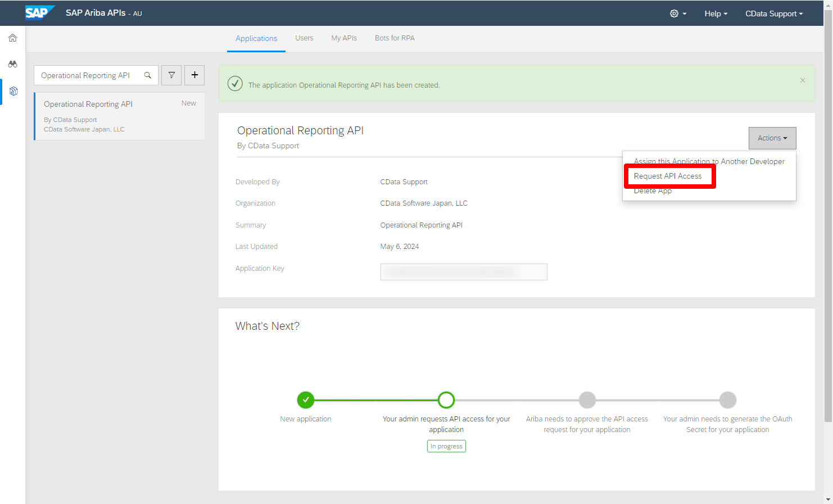Click the Developed By value CData Support
Screen dimensions: 833x504
(x=404, y=182)
